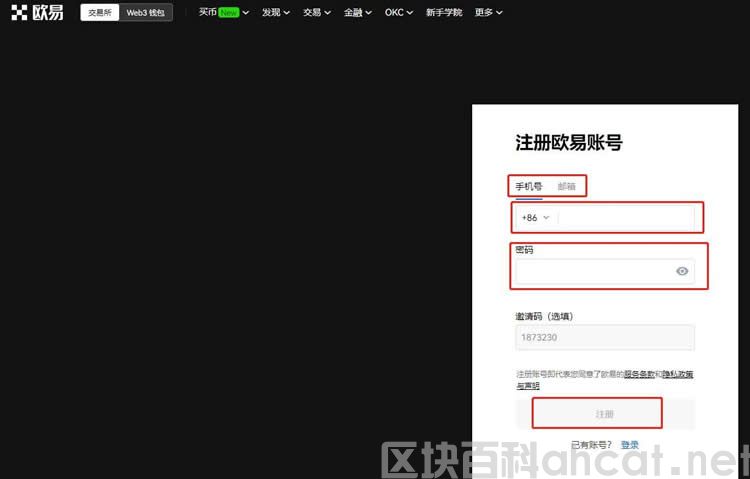Click the 邀请码 input field
This screenshot has height=479, width=750.
click(x=605, y=337)
